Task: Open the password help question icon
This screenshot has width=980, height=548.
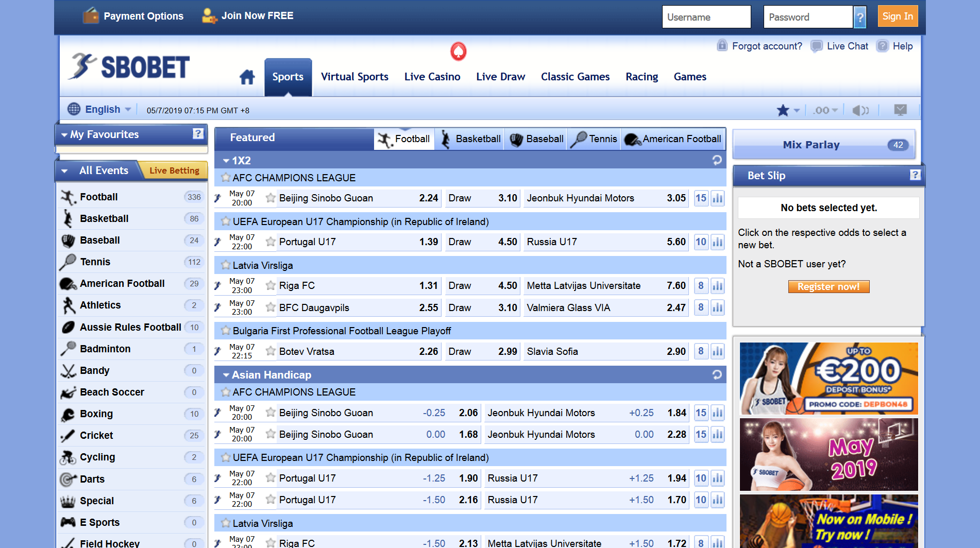Action: 859,17
